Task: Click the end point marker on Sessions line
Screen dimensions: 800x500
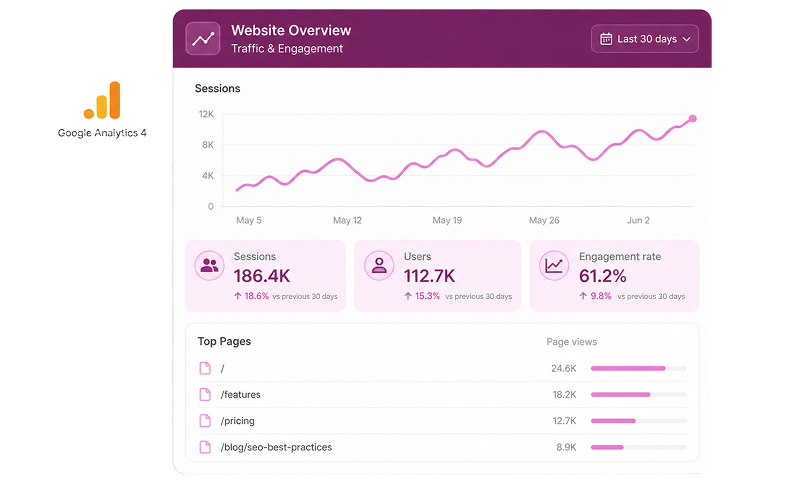Action: pyautogui.click(x=692, y=118)
